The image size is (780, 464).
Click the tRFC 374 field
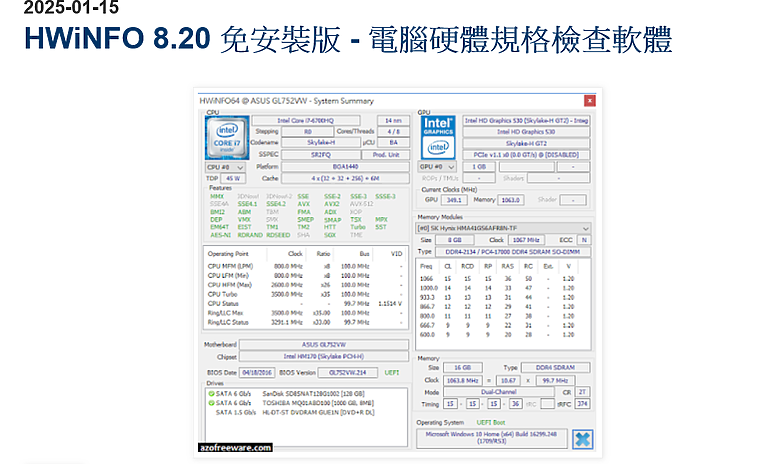click(x=583, y=404)
